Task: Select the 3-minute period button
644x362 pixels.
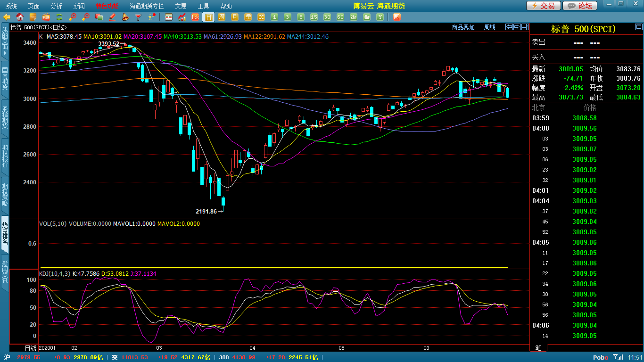Action: 288,17
